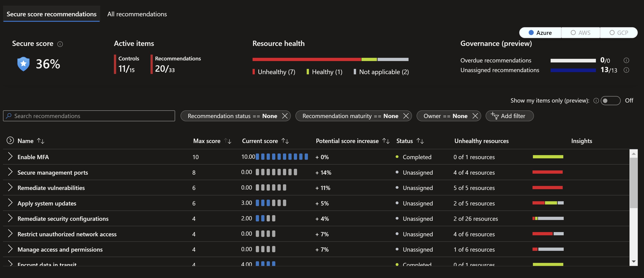Expand Manage access and permissions row

[10, 249]
